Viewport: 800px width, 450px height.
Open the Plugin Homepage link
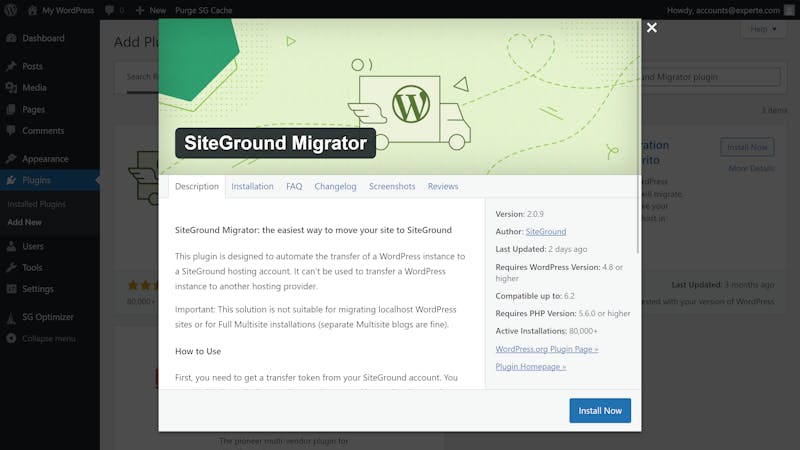tap(531, 367)
